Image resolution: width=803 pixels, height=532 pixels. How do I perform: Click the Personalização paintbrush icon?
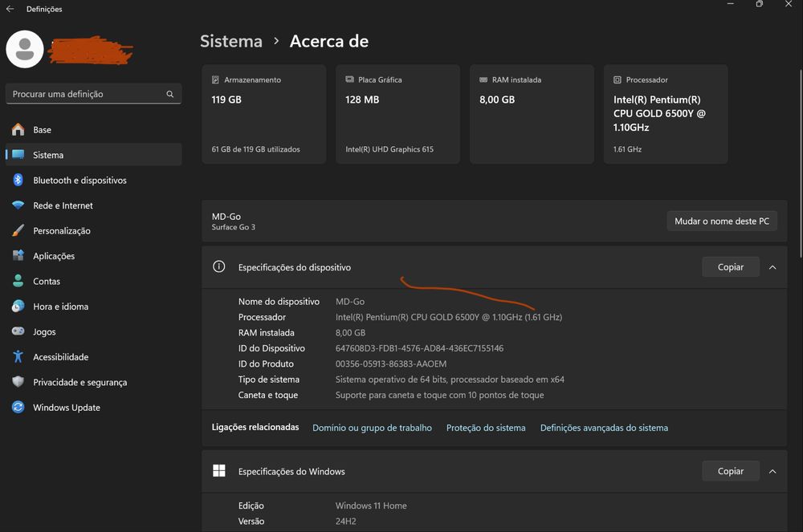[18, 230]
